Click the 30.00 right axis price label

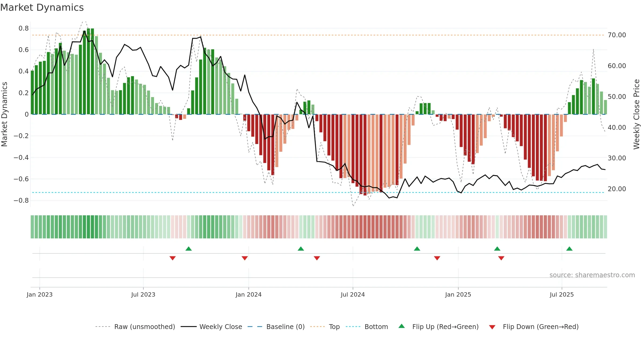tap(617, 158)
